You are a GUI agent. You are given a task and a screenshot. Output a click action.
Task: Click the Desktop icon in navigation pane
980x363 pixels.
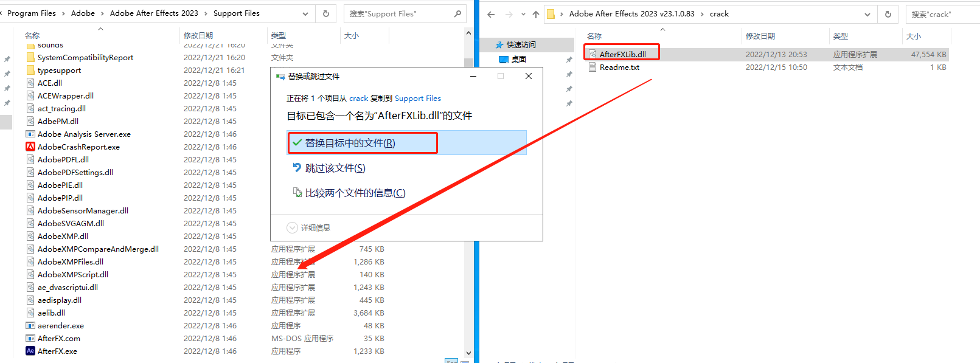coord(503,59)
